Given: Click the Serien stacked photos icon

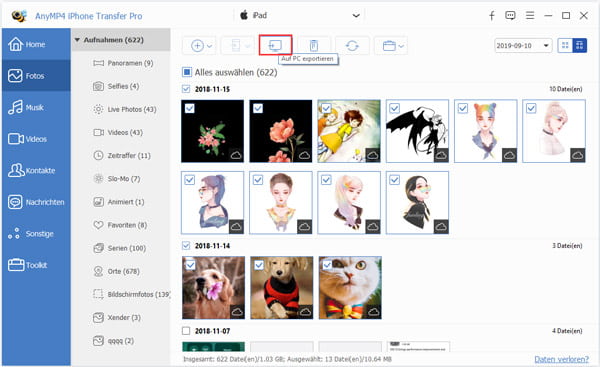Looking at the screenshot, I should (x=98, y=248).
